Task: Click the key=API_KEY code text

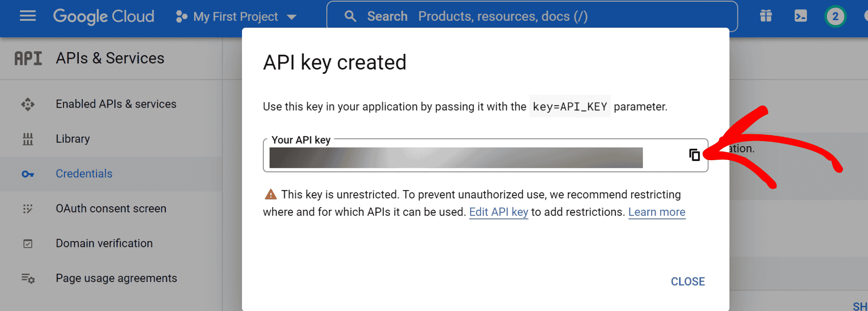Action: [x=570, y=107]
